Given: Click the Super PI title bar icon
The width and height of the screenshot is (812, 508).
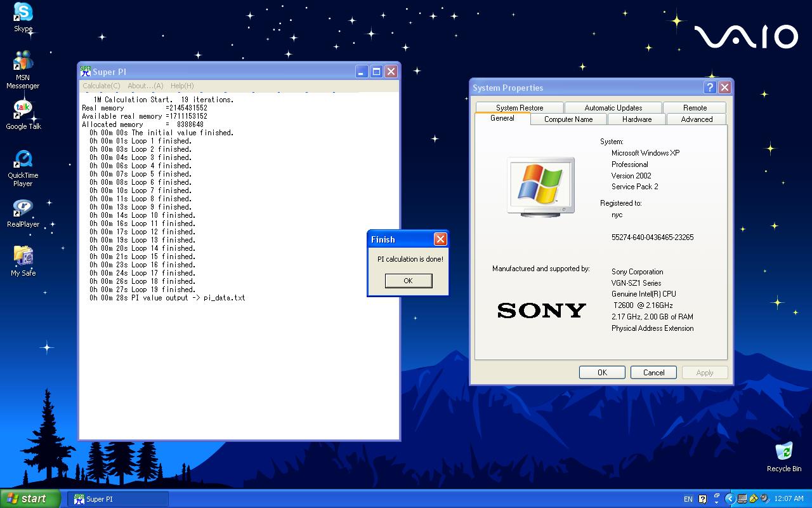Looking at the screenshot, I should [x=86, y=71].
